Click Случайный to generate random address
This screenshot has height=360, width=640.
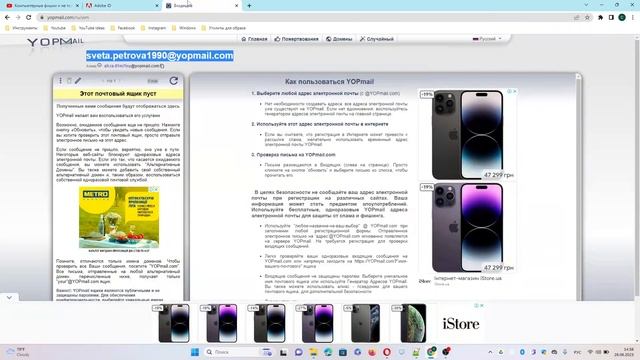tap(376, 39)
